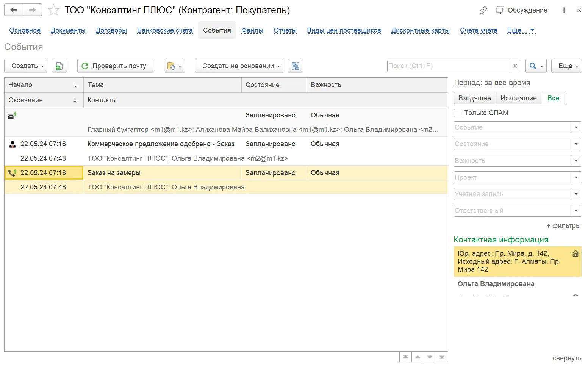Screen dimensions: 588x366
Task: Go back with the left arrow button
Action: coord(14,10)
